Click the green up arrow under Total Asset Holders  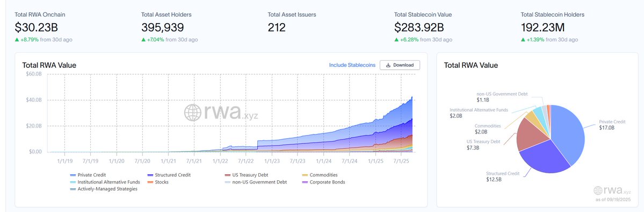point(143,40)
